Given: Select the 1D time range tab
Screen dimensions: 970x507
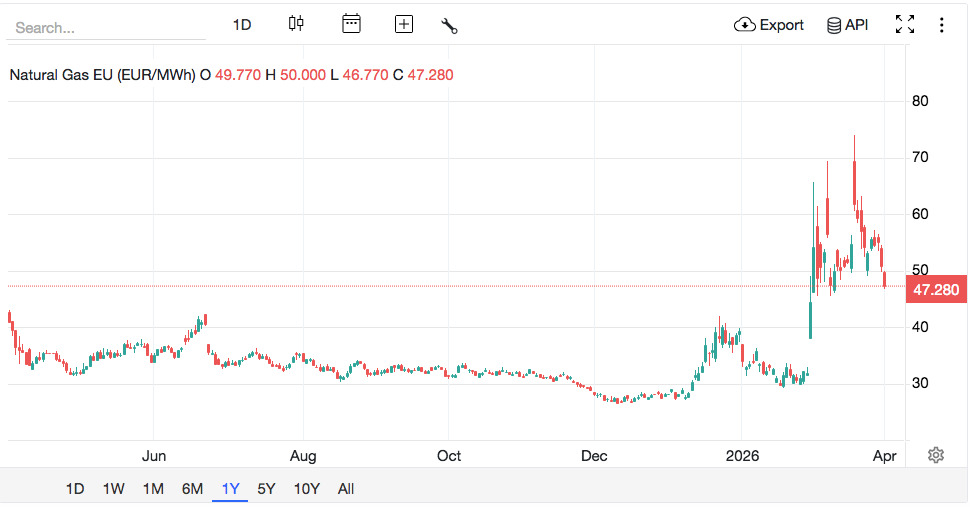Looking at the screenshot, I should (75, 489).
